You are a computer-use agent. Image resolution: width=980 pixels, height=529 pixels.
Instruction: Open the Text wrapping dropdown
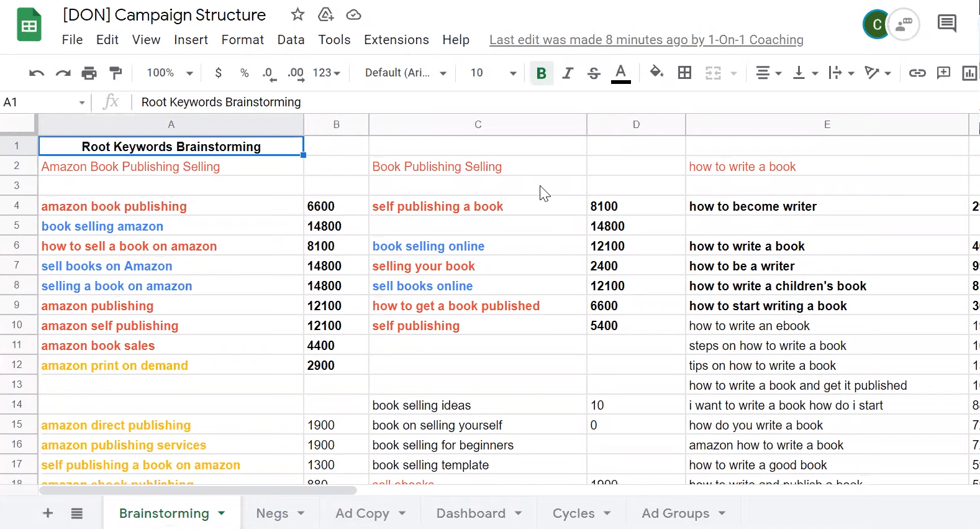[842, 73]
